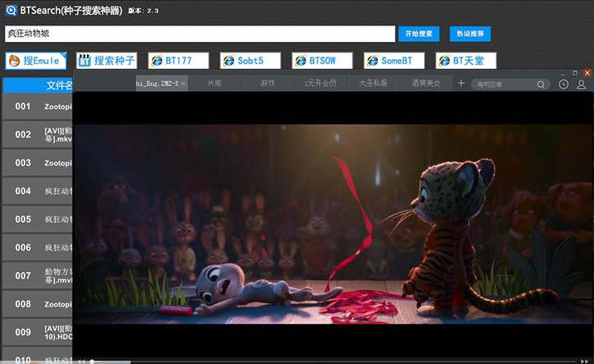Close the video player window
Screen dimensions: 594x364
pyautogui.click(x=587, y=73)
